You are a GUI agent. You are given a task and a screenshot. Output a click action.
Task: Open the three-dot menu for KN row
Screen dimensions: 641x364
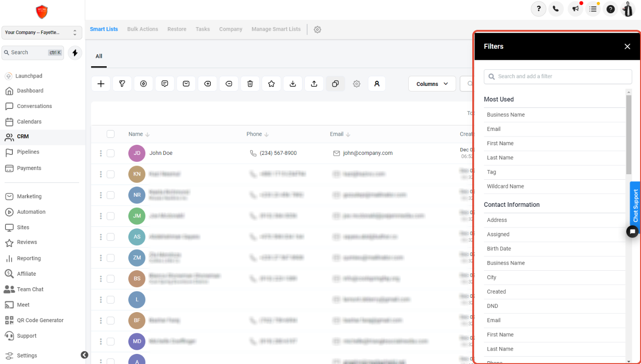click(101, 174)
